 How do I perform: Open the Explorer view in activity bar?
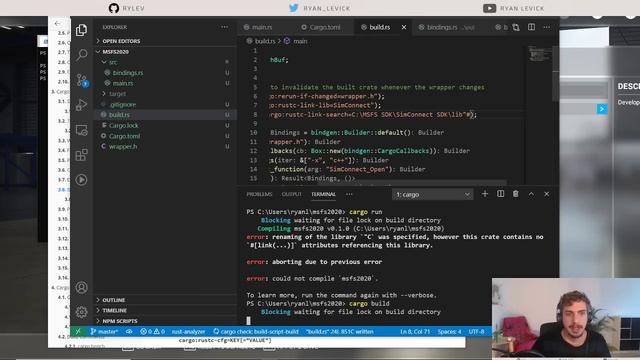tap(81, 30)
